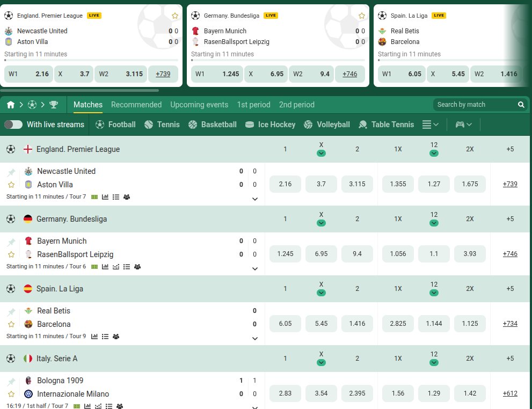The width and height of the screenshot is (532, 409).
Task: Favorite the Bayern vs Leipzig row star
Action: (x=11, y=254)
